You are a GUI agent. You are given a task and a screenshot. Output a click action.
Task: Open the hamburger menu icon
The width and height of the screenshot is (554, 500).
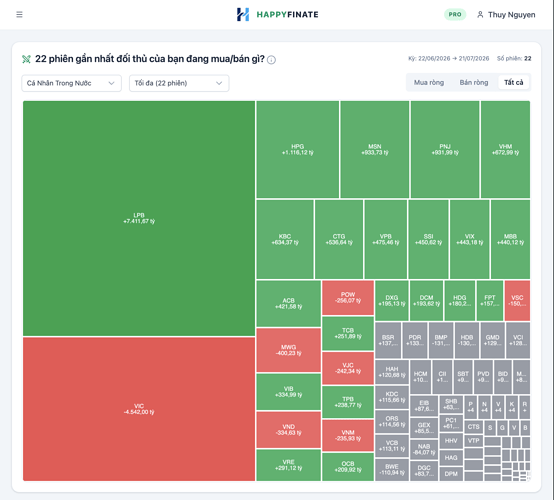pyautogui.click(x=19, y=14)
